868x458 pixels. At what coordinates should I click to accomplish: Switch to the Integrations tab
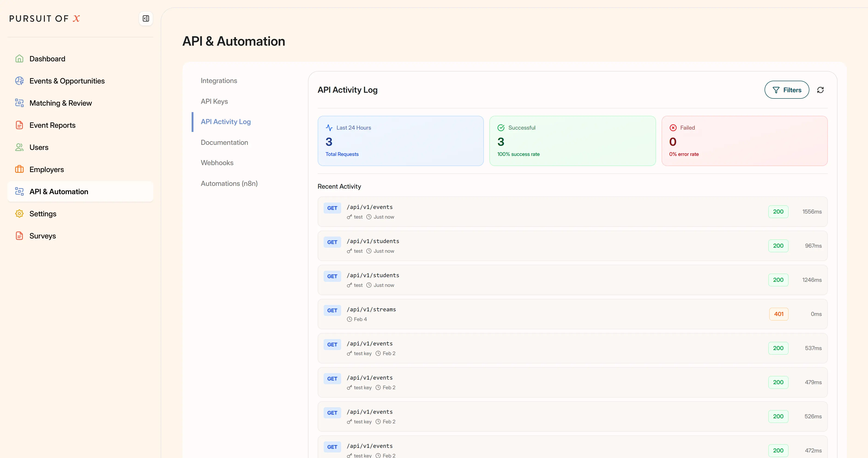(x=219, y=81)
